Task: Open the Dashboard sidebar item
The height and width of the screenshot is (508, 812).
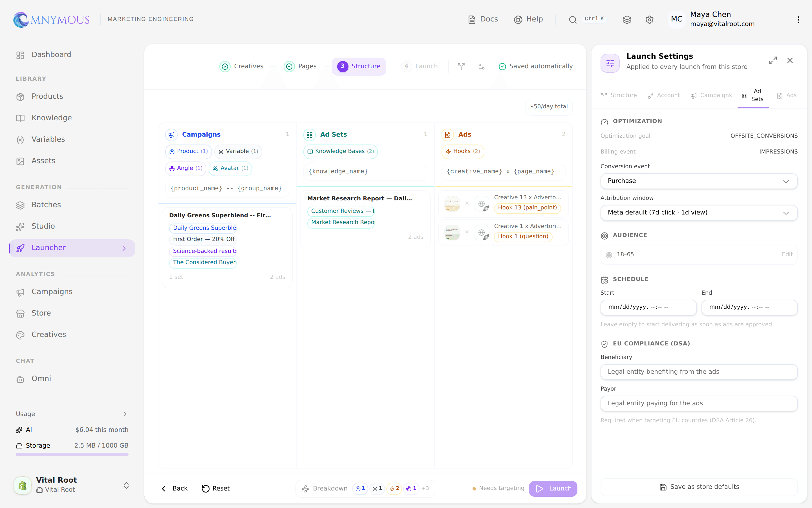Action: pos(72,55)
